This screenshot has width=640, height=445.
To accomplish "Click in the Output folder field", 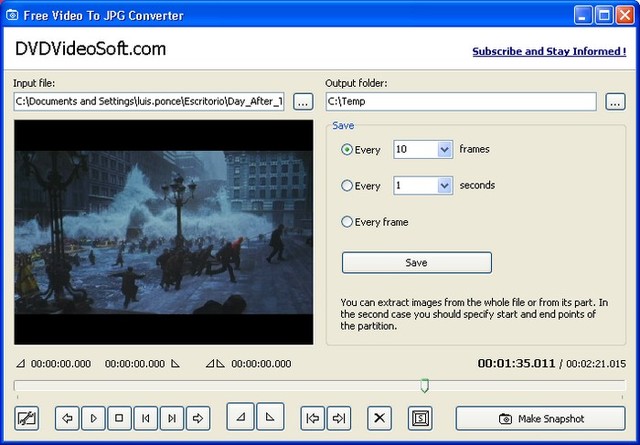I will [461, 102].
